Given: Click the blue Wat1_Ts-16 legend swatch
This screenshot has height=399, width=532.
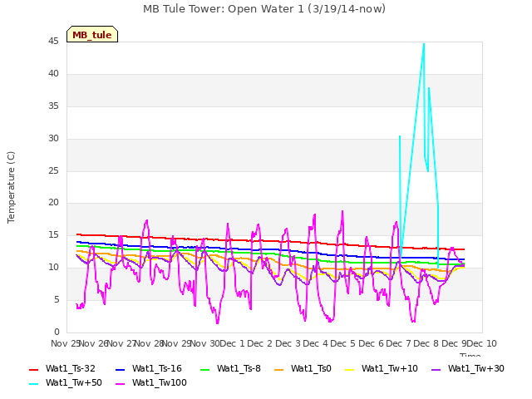Looking at the screenshot, I should [120, 369].
